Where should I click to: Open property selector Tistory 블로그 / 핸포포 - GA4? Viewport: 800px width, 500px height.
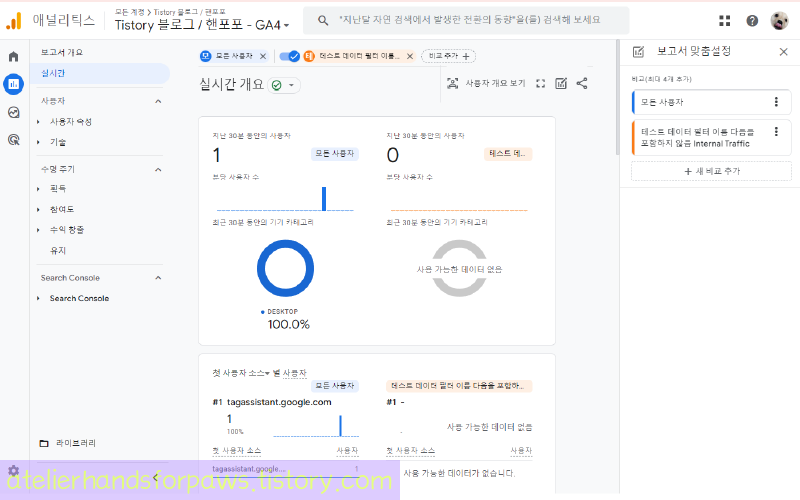[x=202, y=24]
